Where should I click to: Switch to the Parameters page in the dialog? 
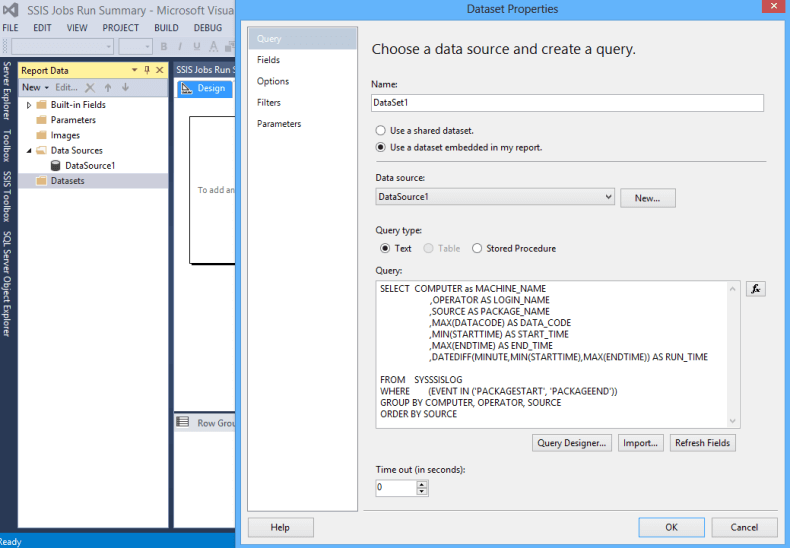point(303,123)
